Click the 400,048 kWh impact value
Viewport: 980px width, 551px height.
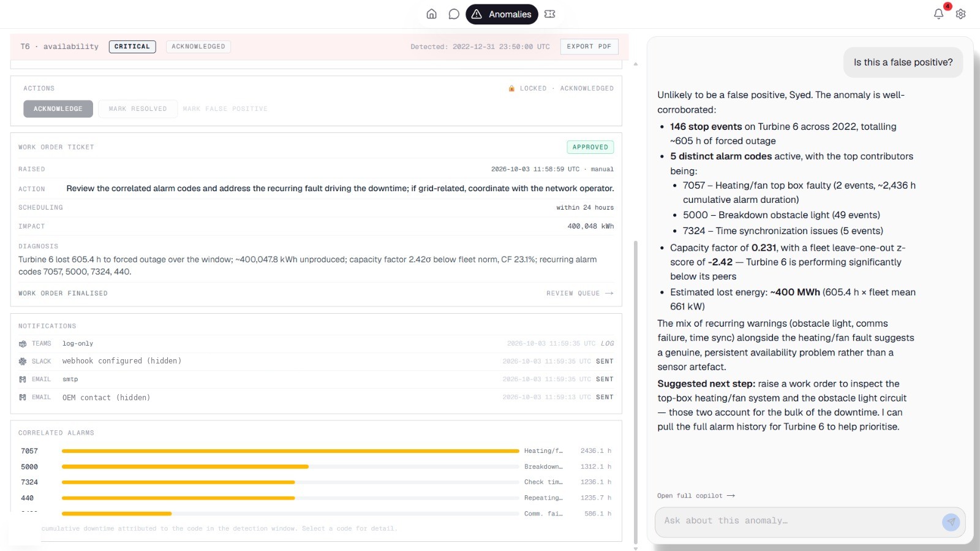pos(590,227)
